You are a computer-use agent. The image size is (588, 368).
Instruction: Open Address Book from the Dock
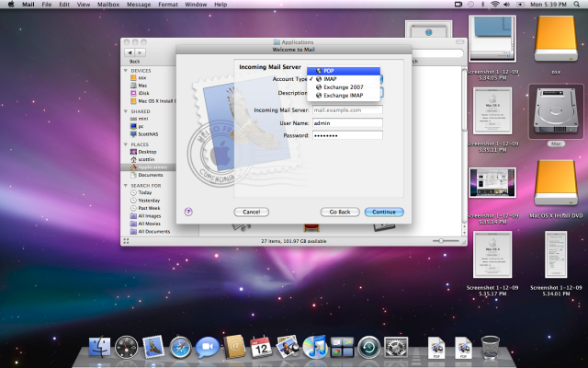pyautogui.click(x=234, y=347)
